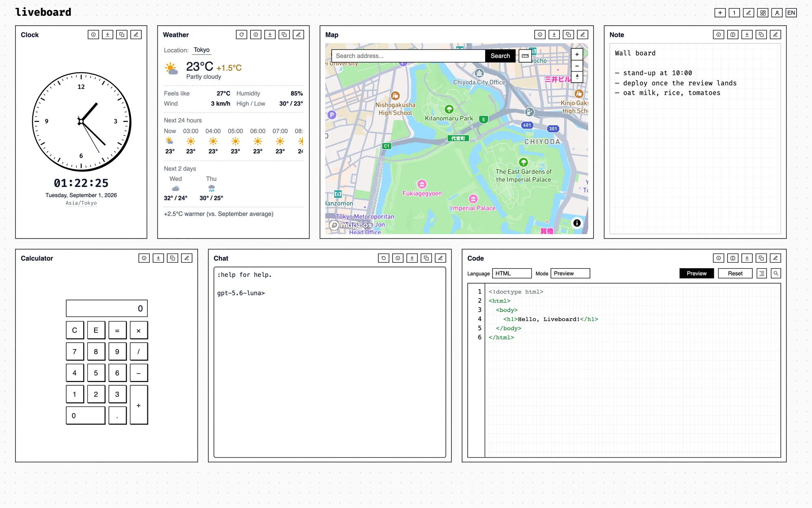Viewport: 812px width, 508px height.
Task: Click the Asia/Tokyo timezone label
Action: click(81, 203)
